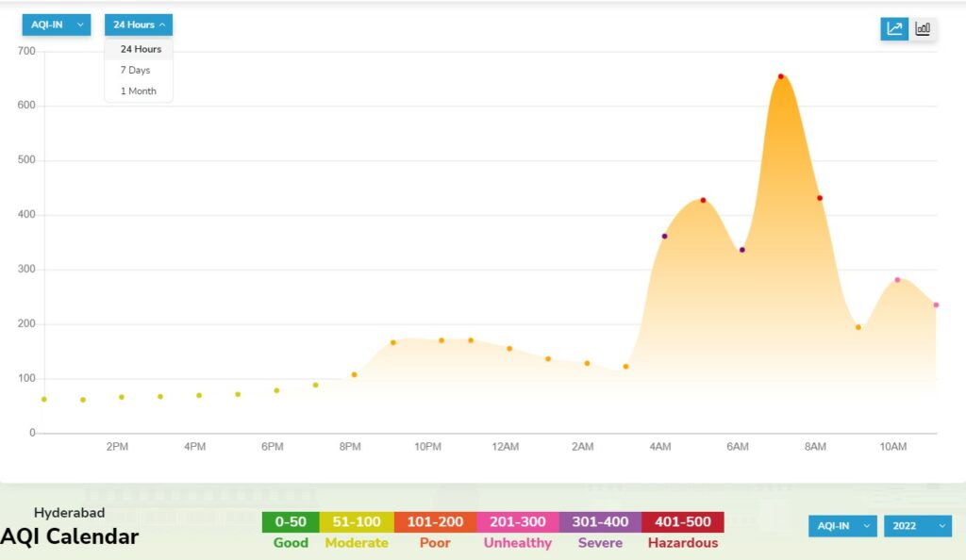Image resolution: width=966 pixels, height=560 pixels.
Task: Click the 'Hazardous' legend label
Action: [x=683, y=543]
